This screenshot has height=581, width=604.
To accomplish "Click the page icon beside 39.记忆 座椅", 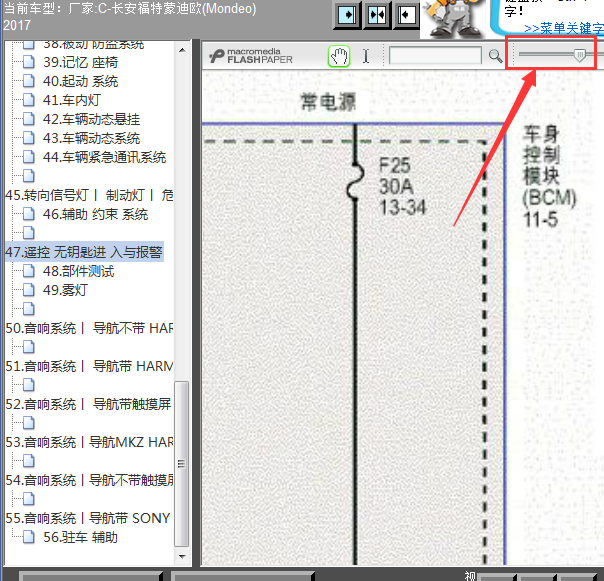I will pyautogui.click(x=29, y=62).
